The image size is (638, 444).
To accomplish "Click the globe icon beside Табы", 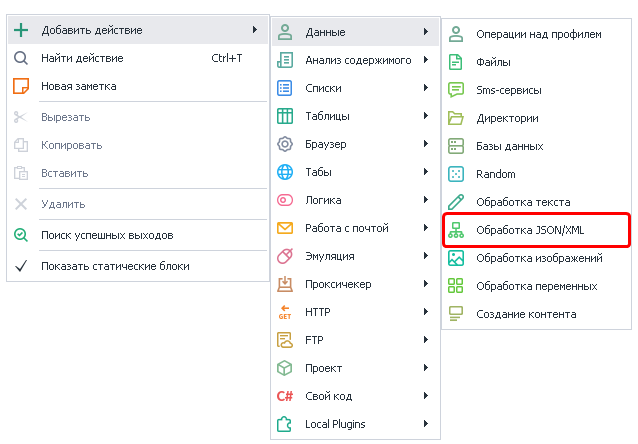I will tap(285, 172).
